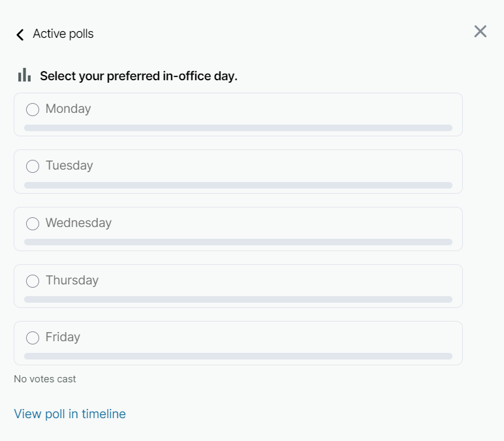Choose the Tuesday radio button
The width and height of the screenshot is (504, 441).
(33, 166)
